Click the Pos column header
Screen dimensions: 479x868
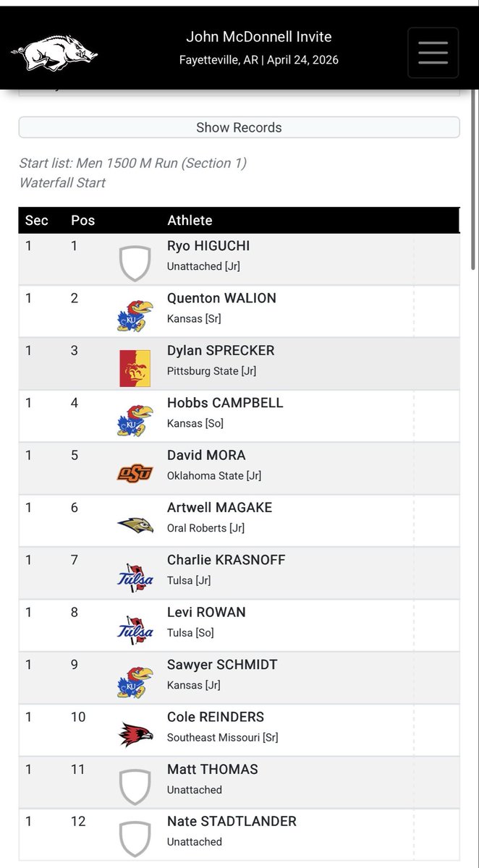[x=82, y=221]
